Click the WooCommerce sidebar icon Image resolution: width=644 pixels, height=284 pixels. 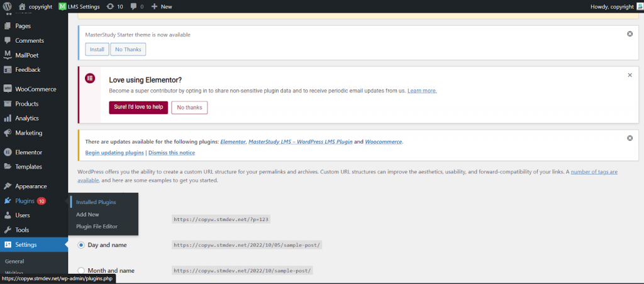(8, 89)
